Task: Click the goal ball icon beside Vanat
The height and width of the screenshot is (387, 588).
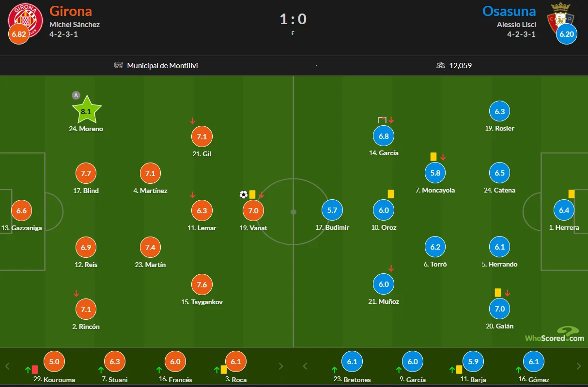Action: click(x=243, y=194)
